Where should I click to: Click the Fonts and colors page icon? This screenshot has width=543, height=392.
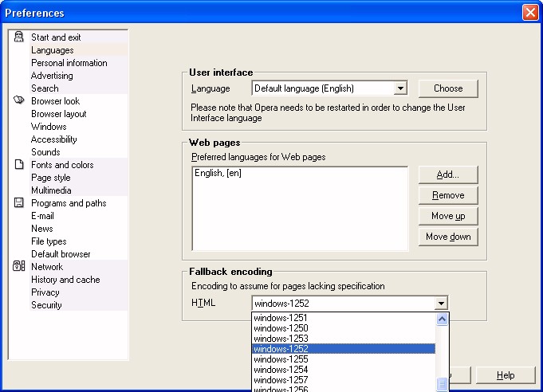[19, 164]
